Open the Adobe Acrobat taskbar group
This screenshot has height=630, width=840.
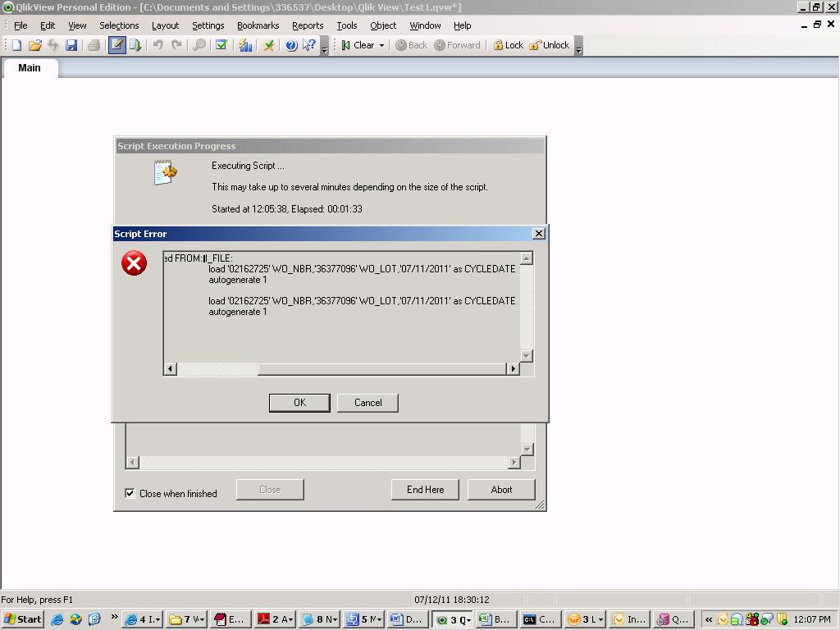276,620
